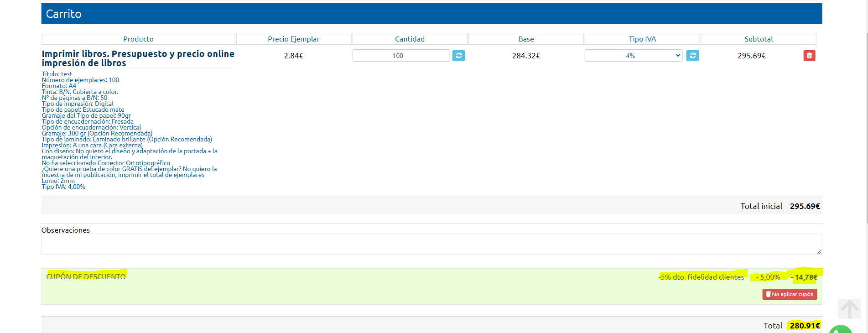
Task: Click the Observaciones label
Action: pyautogui.click(x=66, y=230)
